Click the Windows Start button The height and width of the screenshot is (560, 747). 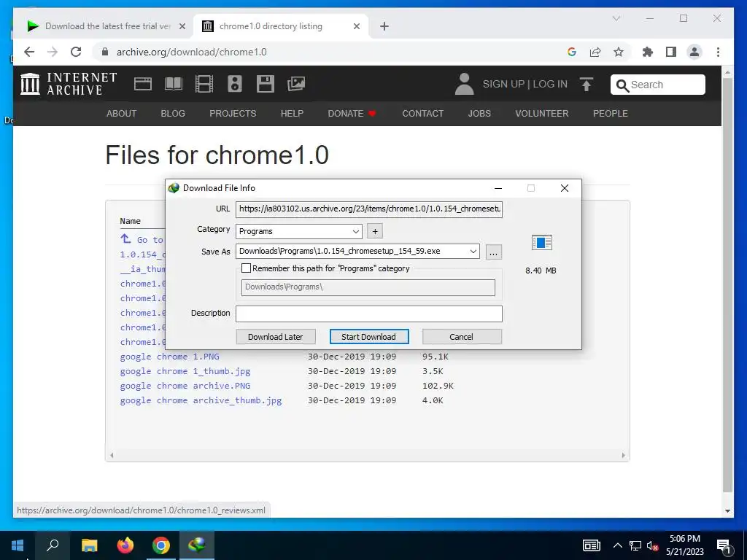[18, 545]
